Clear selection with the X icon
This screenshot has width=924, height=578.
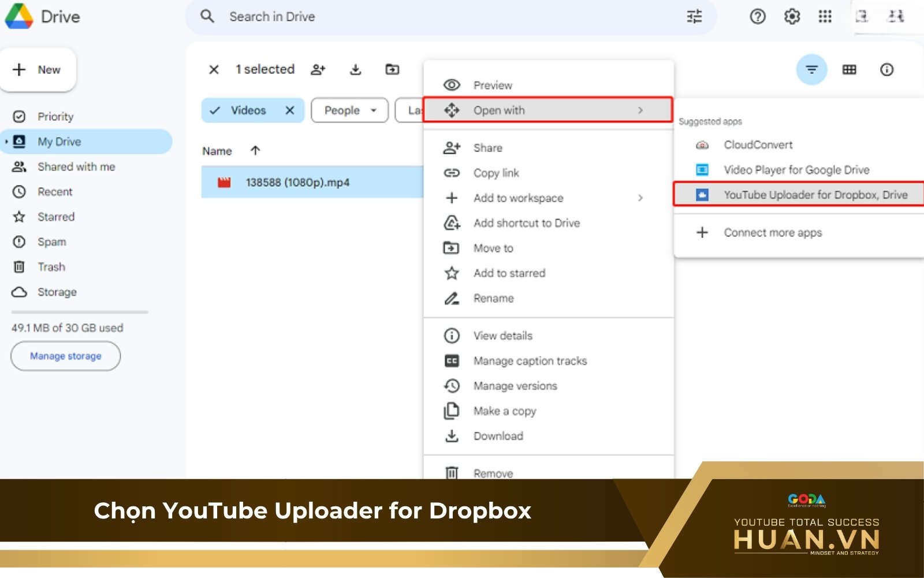click(214, 69)
